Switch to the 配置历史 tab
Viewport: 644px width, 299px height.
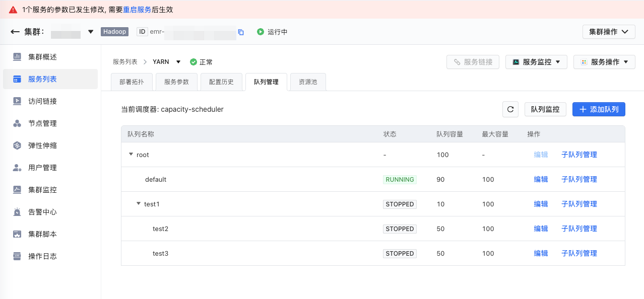point(221,82)
